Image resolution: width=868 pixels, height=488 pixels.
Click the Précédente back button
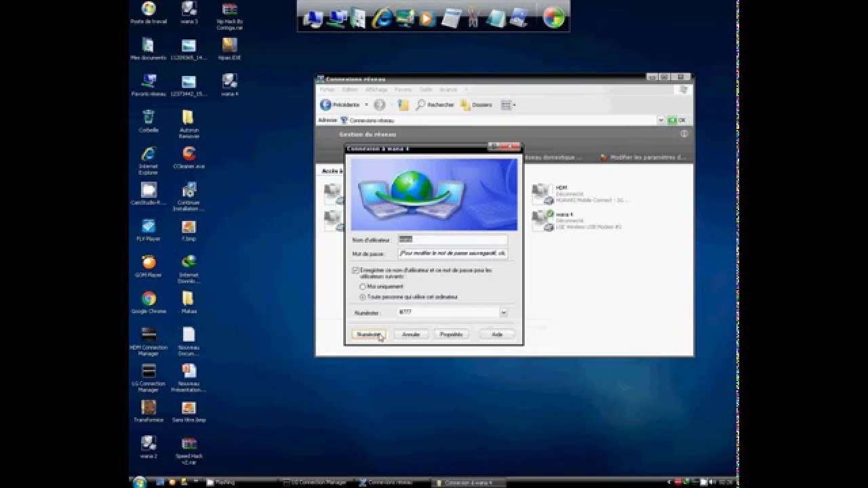click(x=340, y=105)
